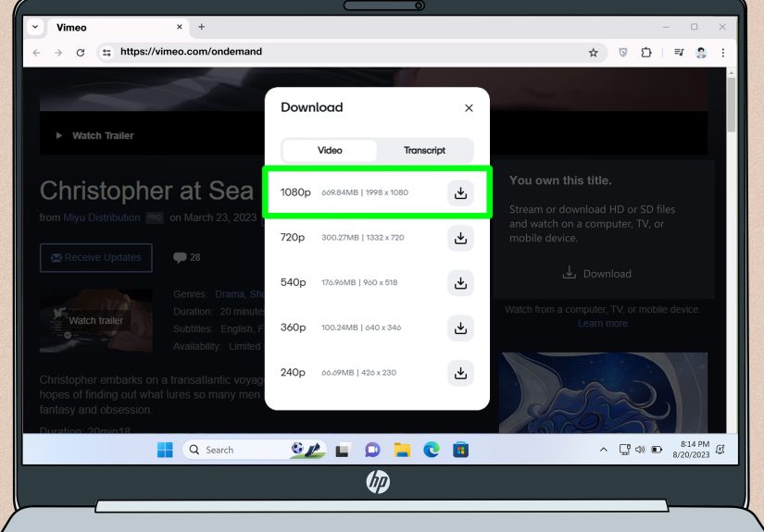The image size is (764, 532).
Task: Reload the Vimeo page
Action: [x=81, y=53]
